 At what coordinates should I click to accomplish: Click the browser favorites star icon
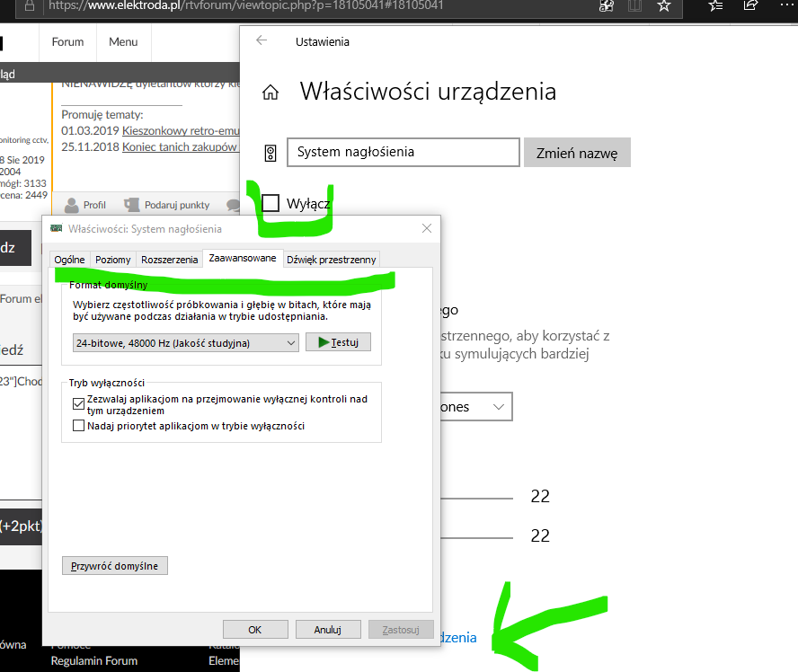point(663,6)
